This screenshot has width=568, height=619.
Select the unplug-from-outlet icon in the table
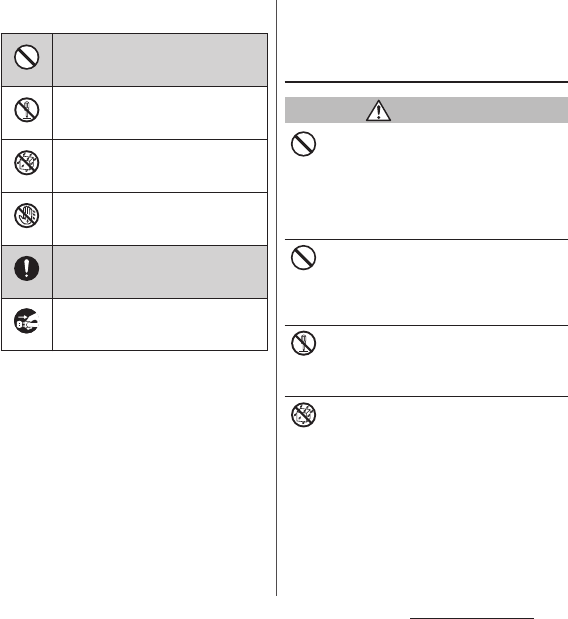tap(26, 321)
